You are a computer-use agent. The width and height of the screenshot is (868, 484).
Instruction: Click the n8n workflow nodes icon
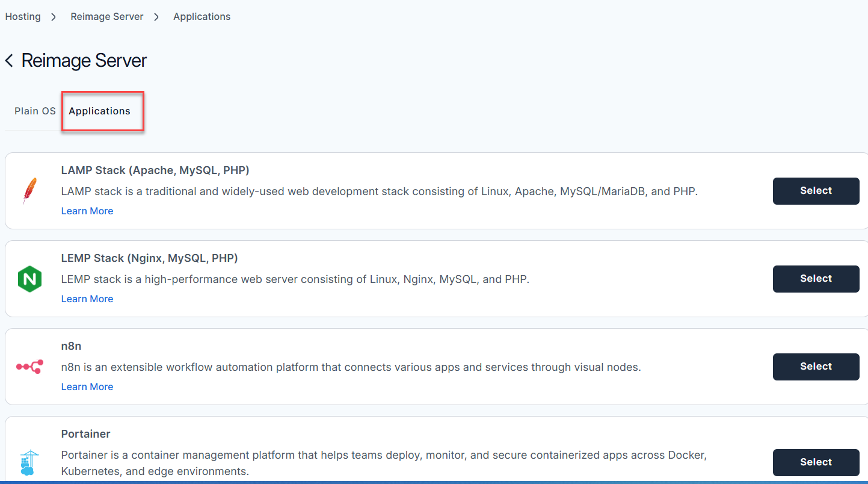coord(30,366)
